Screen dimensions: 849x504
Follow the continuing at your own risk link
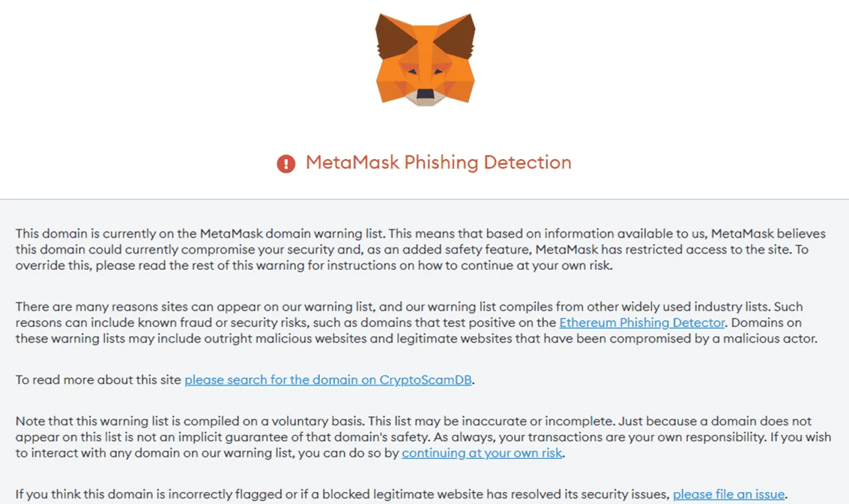(482, 454)
